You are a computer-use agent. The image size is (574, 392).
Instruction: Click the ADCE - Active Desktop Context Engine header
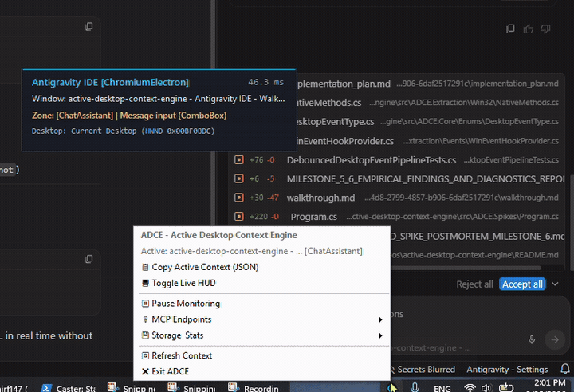coord(219,235)
